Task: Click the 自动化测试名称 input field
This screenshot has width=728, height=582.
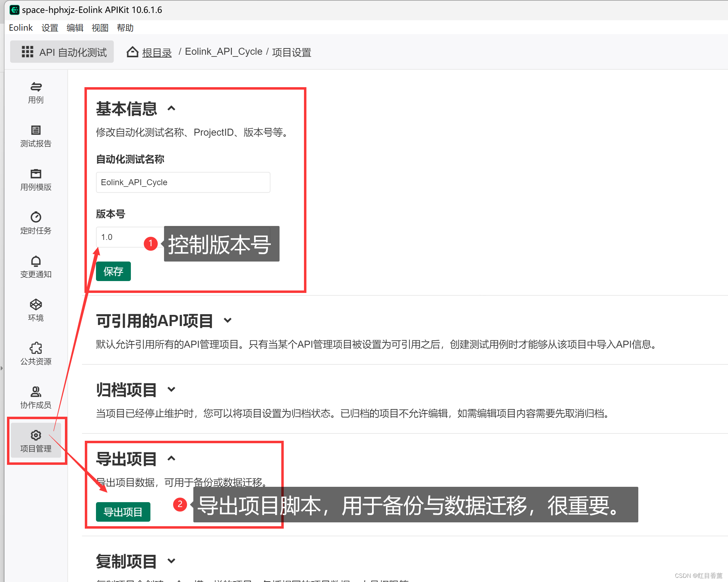Action: pyautogui.click(x=183, y=182)
